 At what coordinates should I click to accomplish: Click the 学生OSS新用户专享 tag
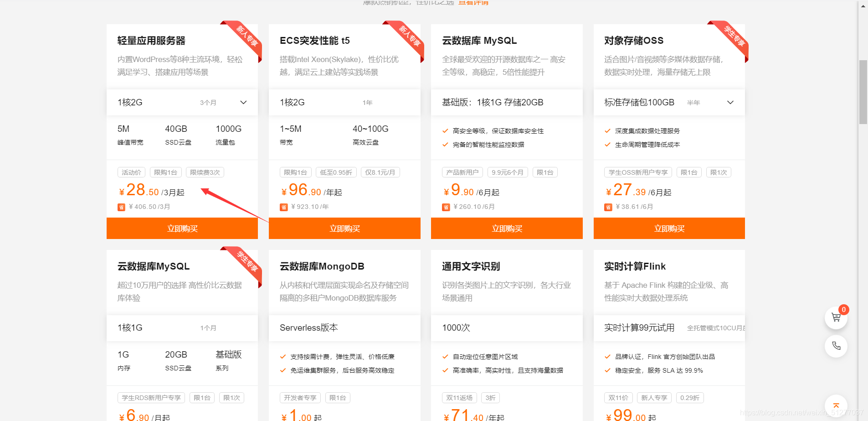(638, 172)
